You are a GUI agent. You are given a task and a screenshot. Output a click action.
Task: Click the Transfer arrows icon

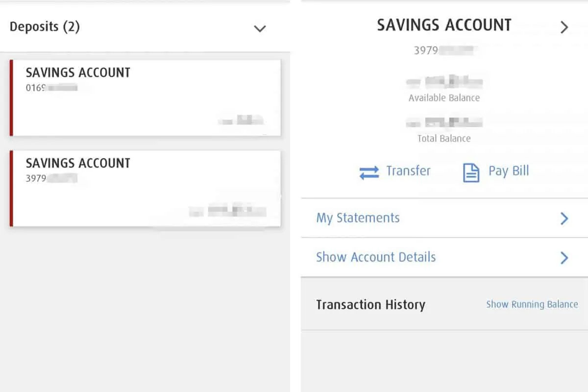tap(369, 172)
